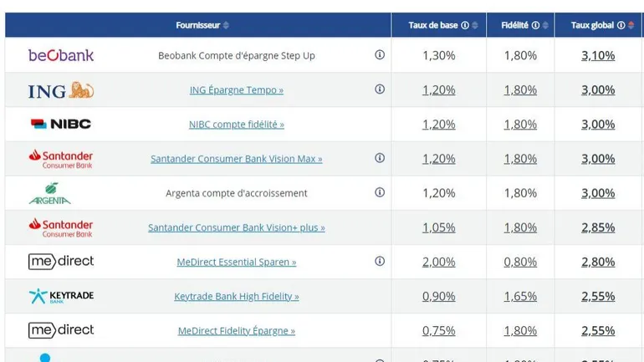Viewport: 644px width, 362px height.
Task: Click the info icon in Taux global header
Action: pos(621,25)
